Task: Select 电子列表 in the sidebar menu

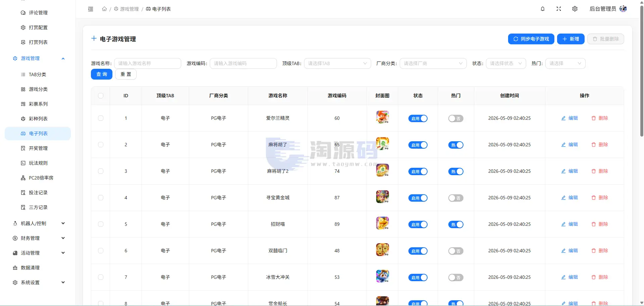Action: (38, 134)
